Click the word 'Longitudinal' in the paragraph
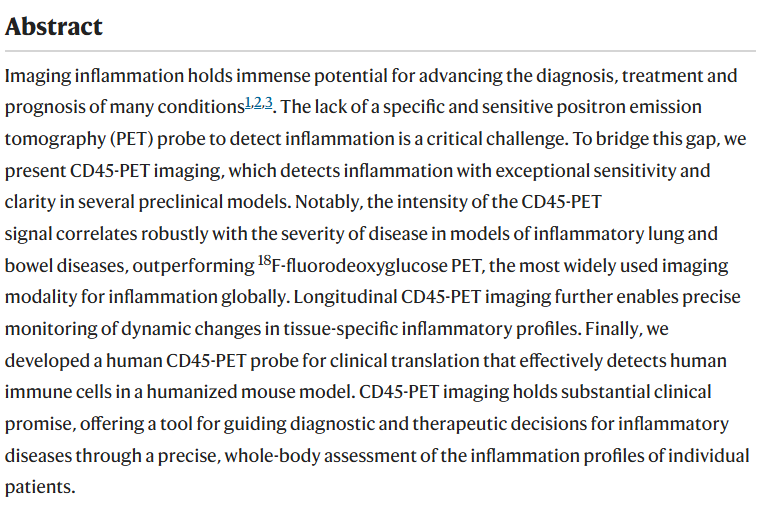 [345, 297]
